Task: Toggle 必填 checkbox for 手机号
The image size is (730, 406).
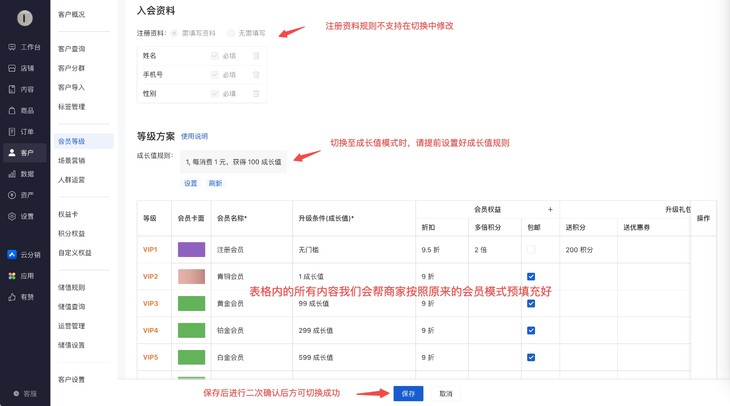Action: tap(215, 75)
